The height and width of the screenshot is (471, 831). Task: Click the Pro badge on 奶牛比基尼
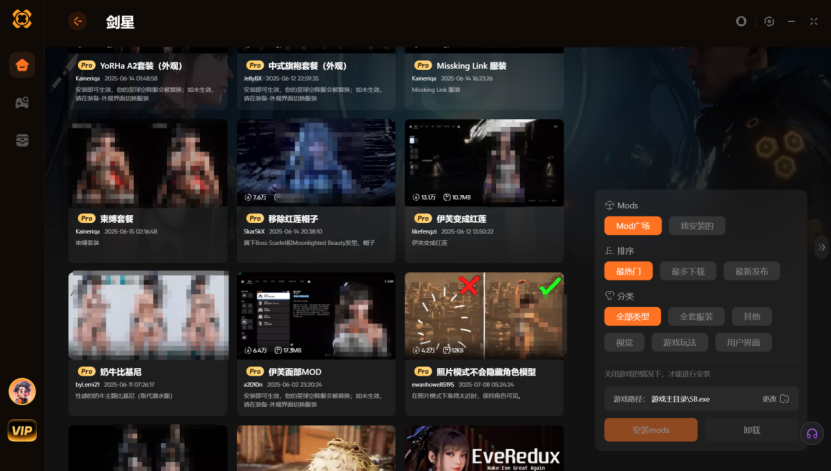86,371
